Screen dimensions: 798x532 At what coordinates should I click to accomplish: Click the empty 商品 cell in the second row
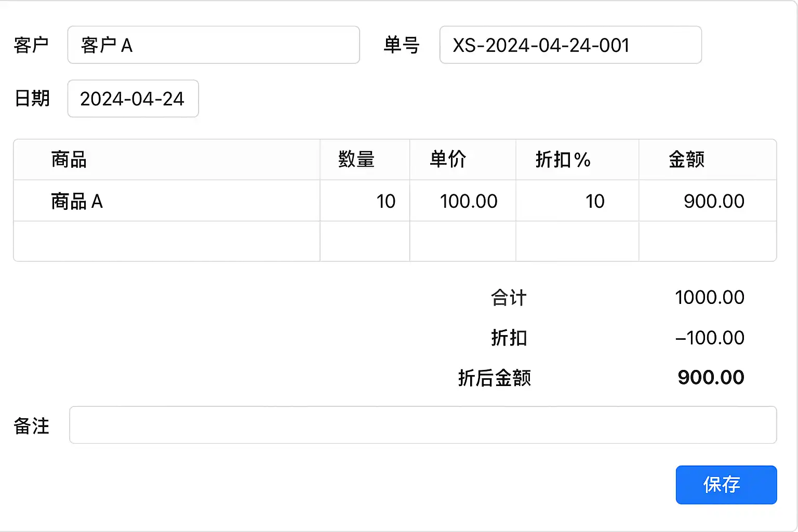point(166,242)
